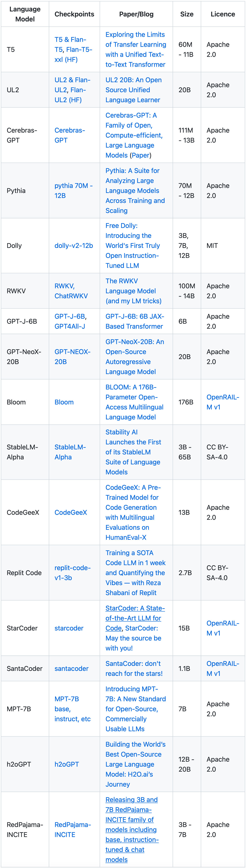This screenshot has width=246, height=868.
Task: Open the GPT-NEOX-20B checkpoint link
Action: (x=72, y=357)
